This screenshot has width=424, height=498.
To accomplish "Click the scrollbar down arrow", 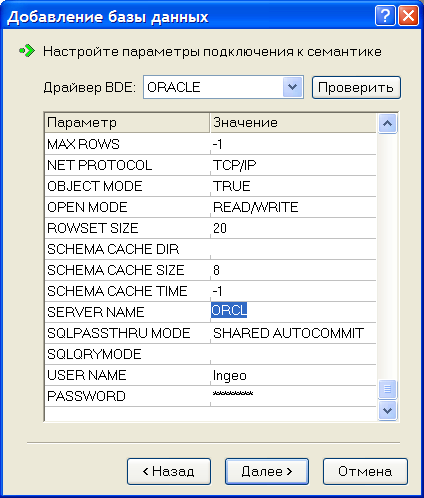I will [387, 410].
